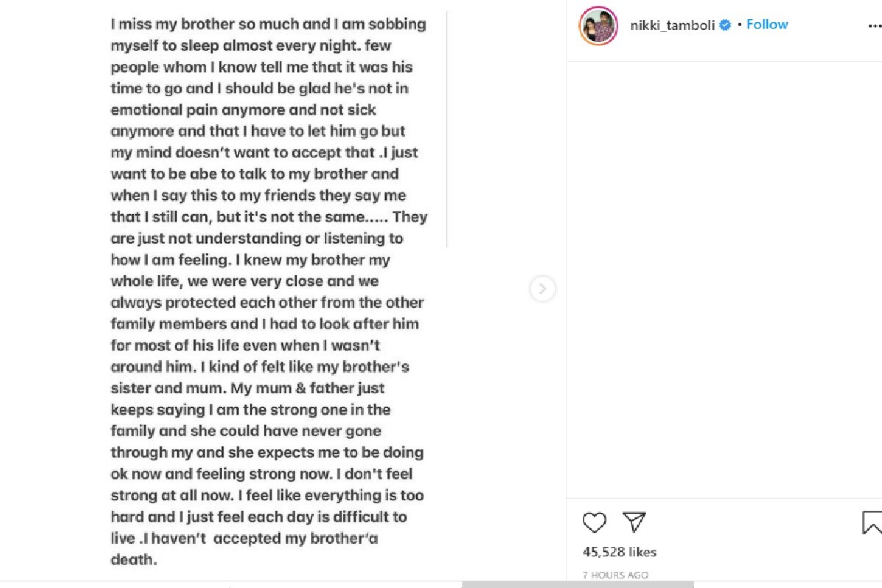This screenshot has width=882, height=588.
Task: Click the vertical divider line beside the post text
Action: pyautogui.click(x=447, y=129)
